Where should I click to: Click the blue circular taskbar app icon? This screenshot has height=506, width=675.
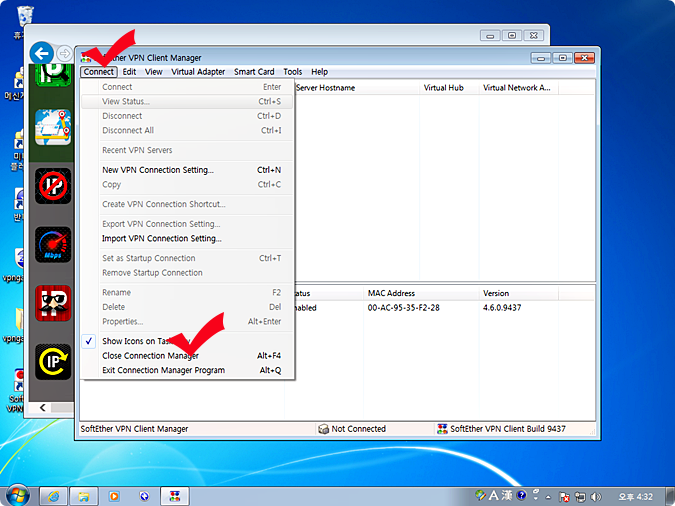point(144,497)
